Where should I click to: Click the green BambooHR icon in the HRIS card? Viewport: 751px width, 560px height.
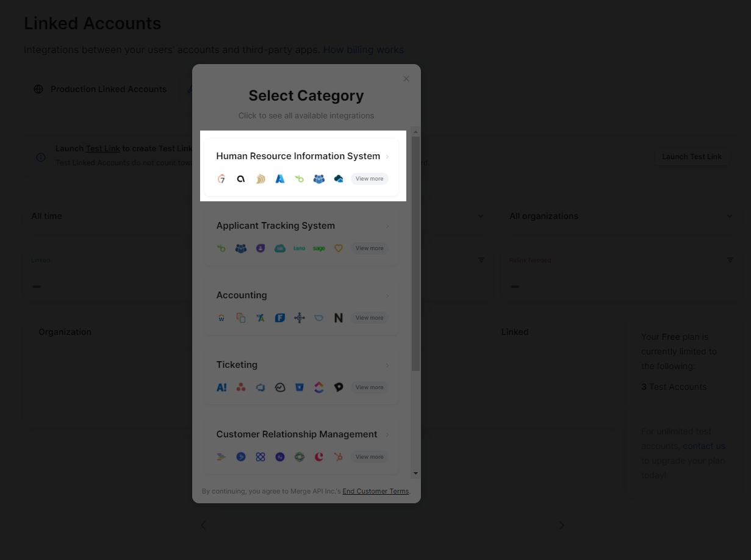point(300,179)
